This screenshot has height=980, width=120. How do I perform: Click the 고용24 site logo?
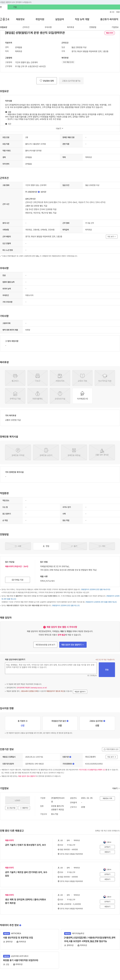pyautogui.click(x=4, y=19)
